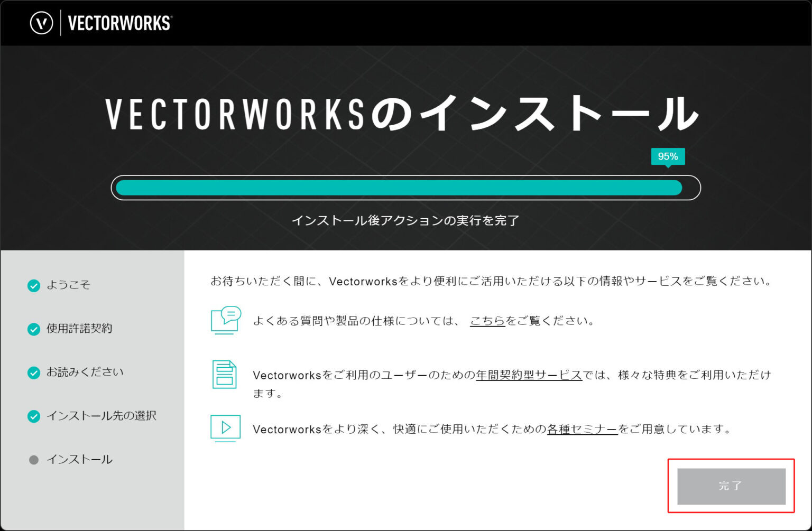This screenshot has height=531, width=812.
Task: Follow the 年間契約型サービス link
Action: pos(528,375)
